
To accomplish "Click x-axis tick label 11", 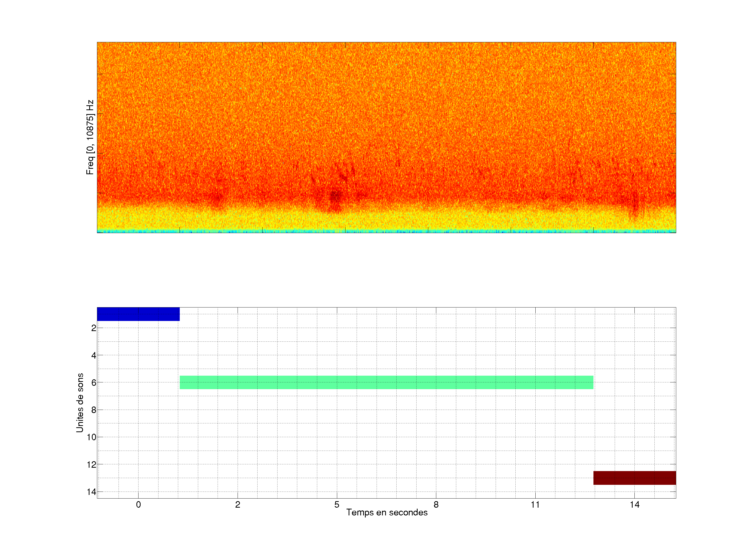I will (535, 505).
